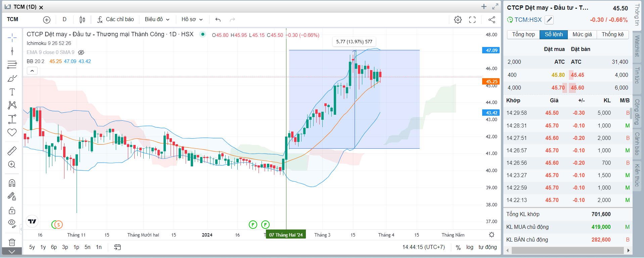
Task: Lock all drawing tools
Action: (12, 210)
